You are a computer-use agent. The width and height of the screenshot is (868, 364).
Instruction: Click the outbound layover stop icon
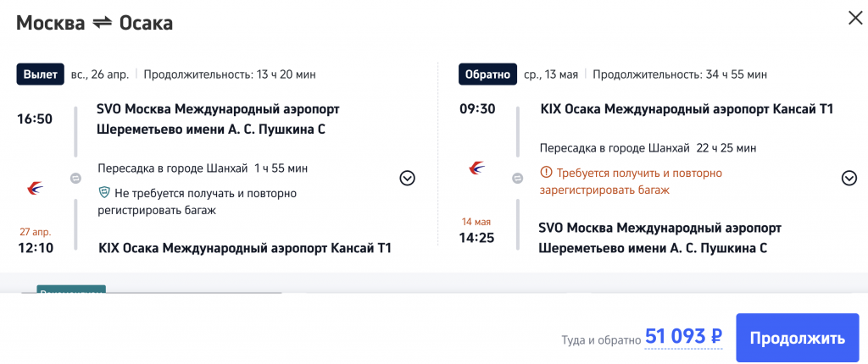pyautogui.click(x=75, y=178)
